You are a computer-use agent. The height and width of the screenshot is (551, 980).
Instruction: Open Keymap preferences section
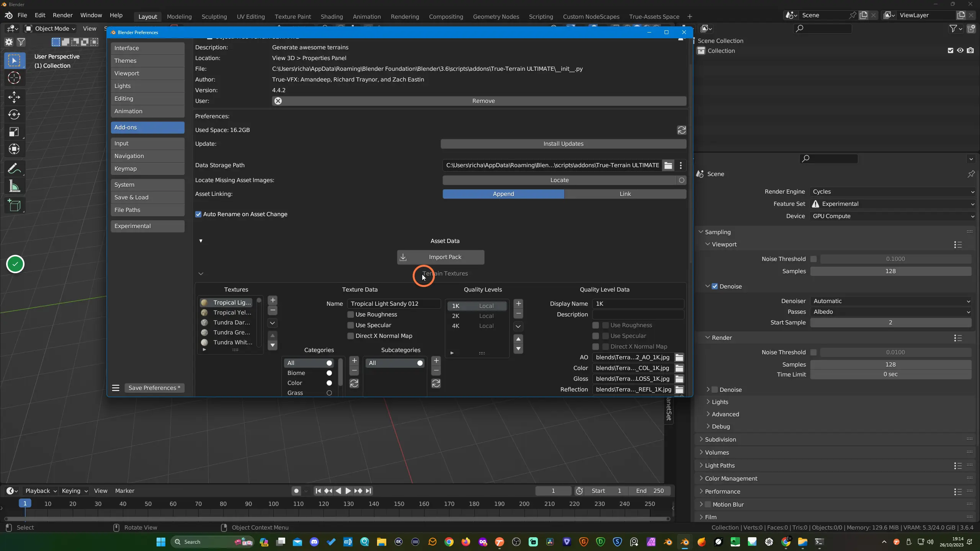click(x=147, y=169)
